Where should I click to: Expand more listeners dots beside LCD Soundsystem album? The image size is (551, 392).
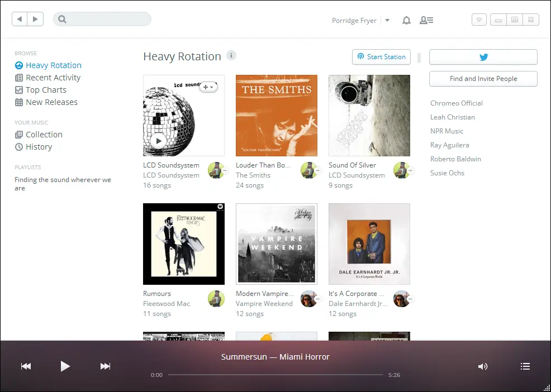[225, 171]
